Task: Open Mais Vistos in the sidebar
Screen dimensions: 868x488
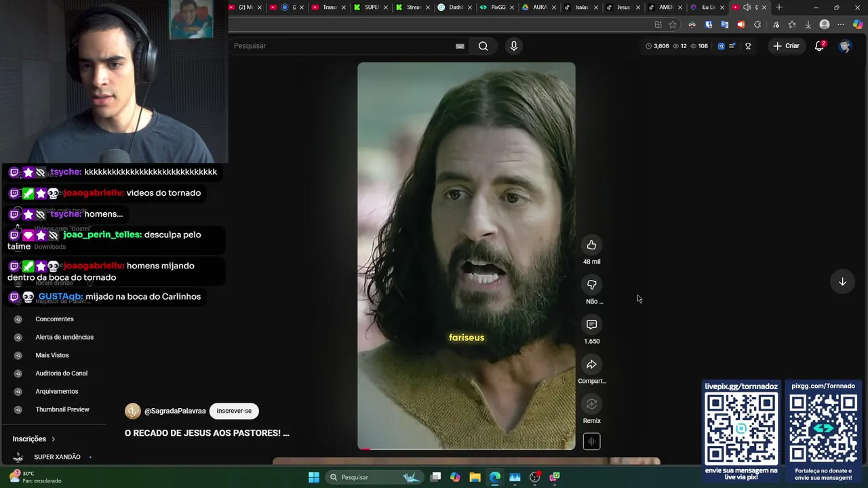Action: pyautogui.click(x=52, y=355)
